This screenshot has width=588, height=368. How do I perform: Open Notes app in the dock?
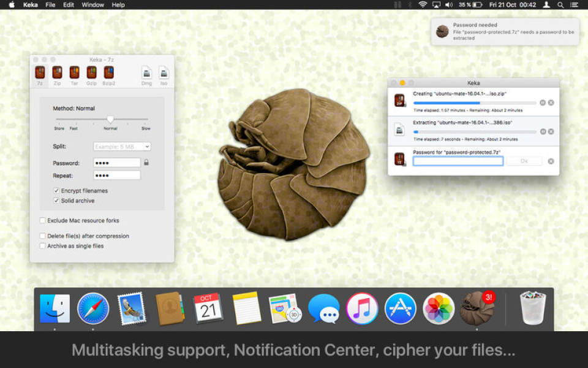coord(246,309)
